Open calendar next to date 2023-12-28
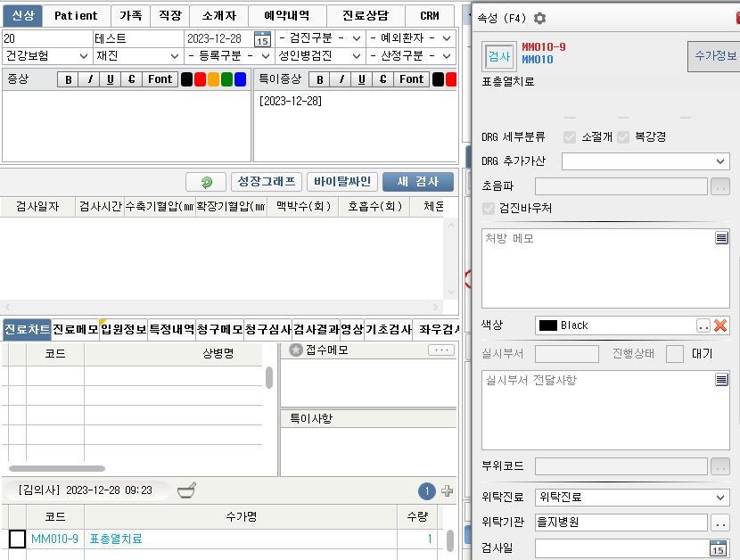The image size is (740, 560). (262, 39)
